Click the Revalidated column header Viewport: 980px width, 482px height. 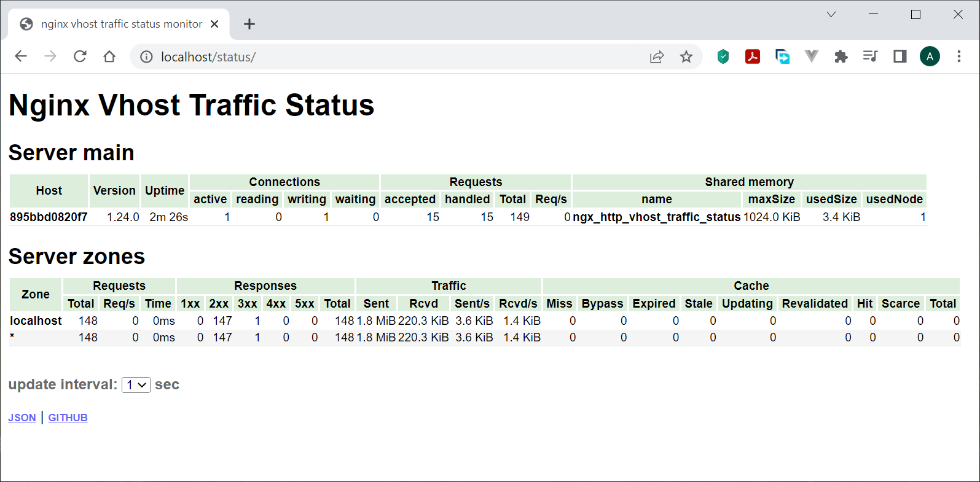(x=815, y=303)
